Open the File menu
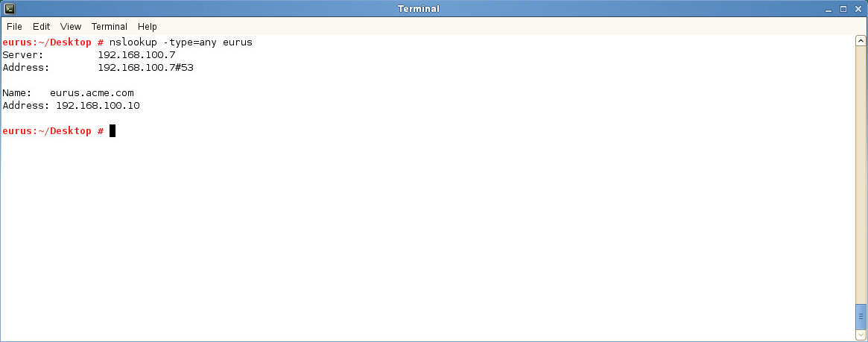Screen dimensions: 868x342 [x=14, y=27]
